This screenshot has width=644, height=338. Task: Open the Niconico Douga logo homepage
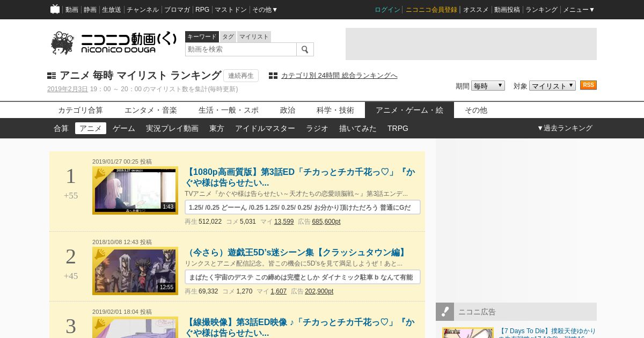click(114, 43)
